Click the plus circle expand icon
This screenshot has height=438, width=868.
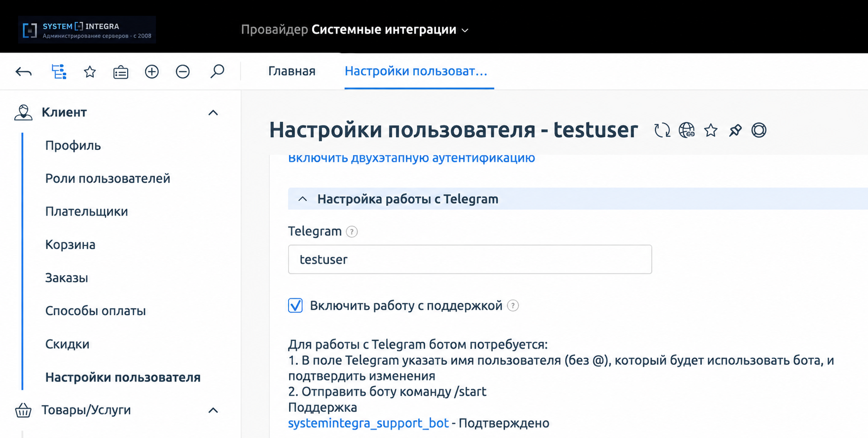click(152, 72)
